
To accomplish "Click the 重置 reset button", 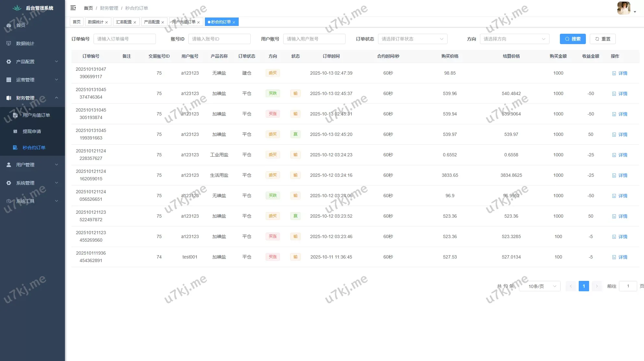I will (602, 39).
